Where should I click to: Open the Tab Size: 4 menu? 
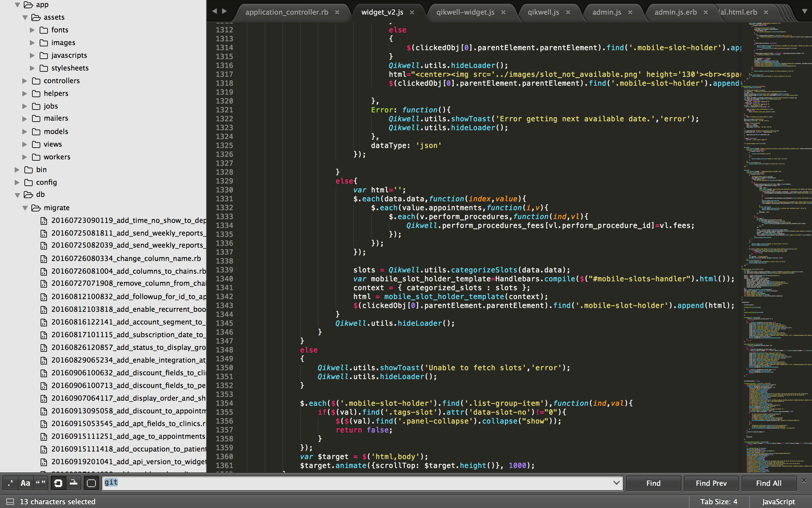click(718, 502)
